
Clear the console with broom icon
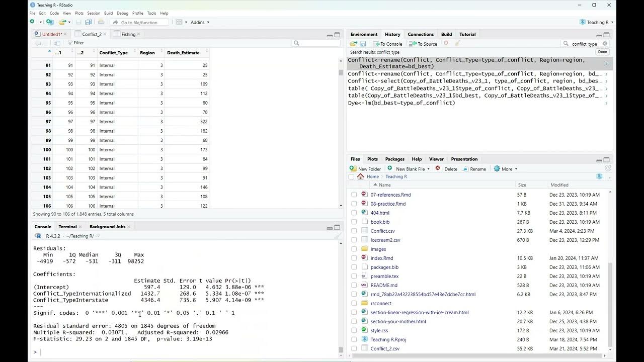(338, 236)
